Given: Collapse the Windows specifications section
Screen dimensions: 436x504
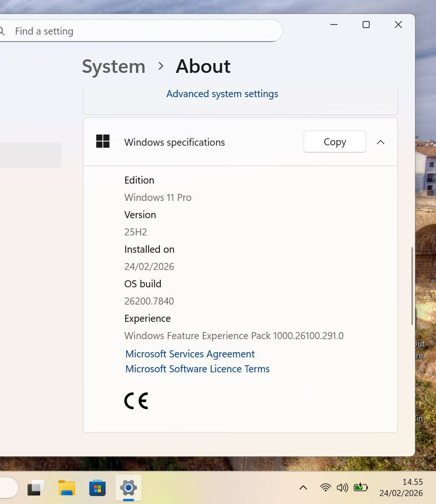Looking at the screenshot, I should (x=380, y=142).
